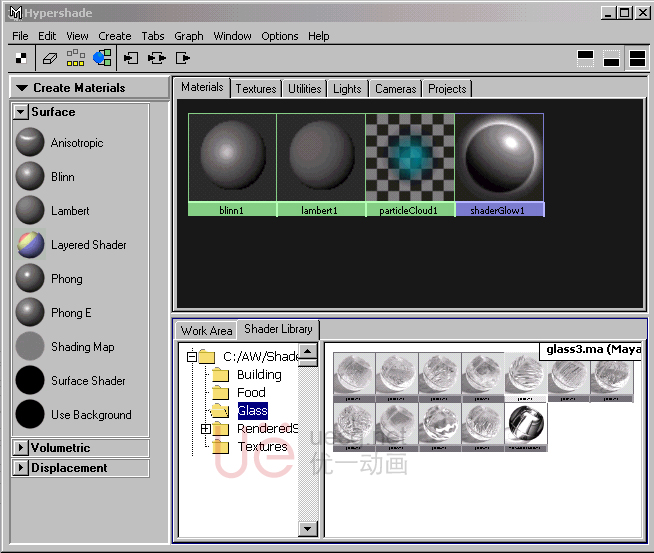654x553 pixels.
Task: Click the Clear Graph eraser icon
Action: (50, 58)
